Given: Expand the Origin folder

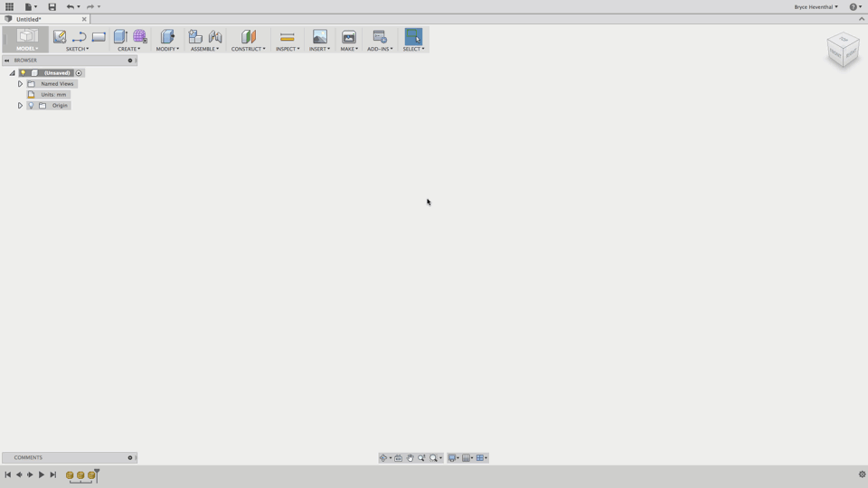Looking at the screenshot, I should [x=20, y=105].
